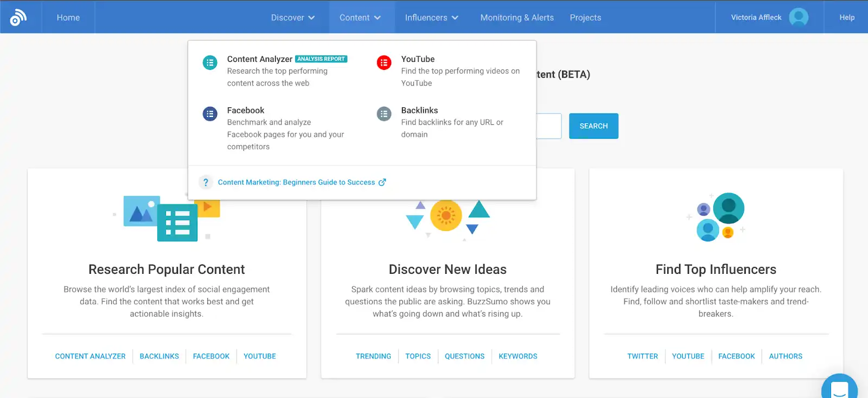
Task: Open Content Analyzer teal list icon
Action: [x=210, y=62]
